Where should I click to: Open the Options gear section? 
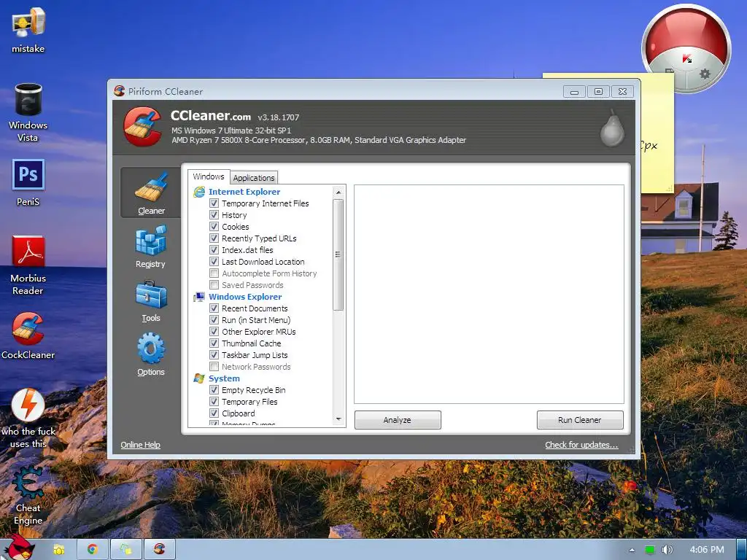tap(150, 355)
